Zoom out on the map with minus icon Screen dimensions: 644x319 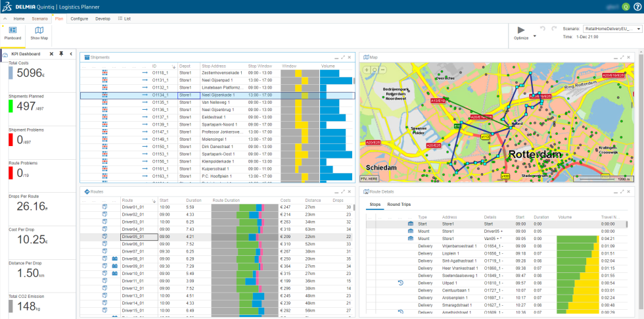382,70
